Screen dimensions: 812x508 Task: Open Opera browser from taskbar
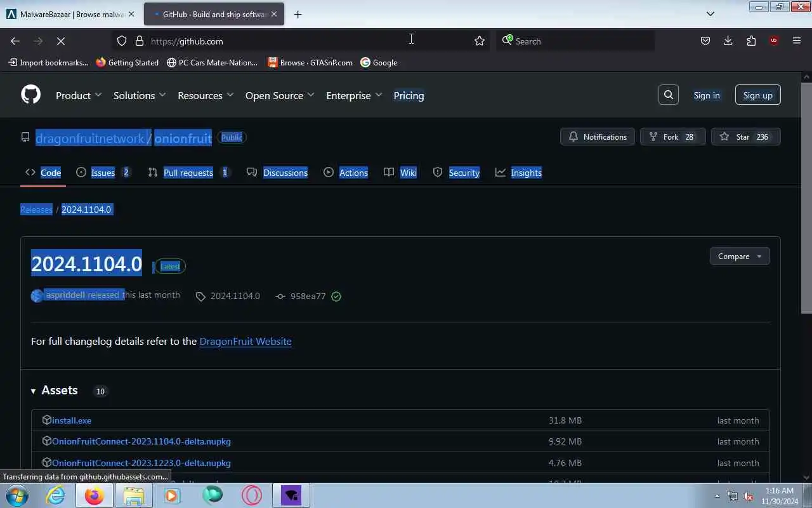click(252, 495)
